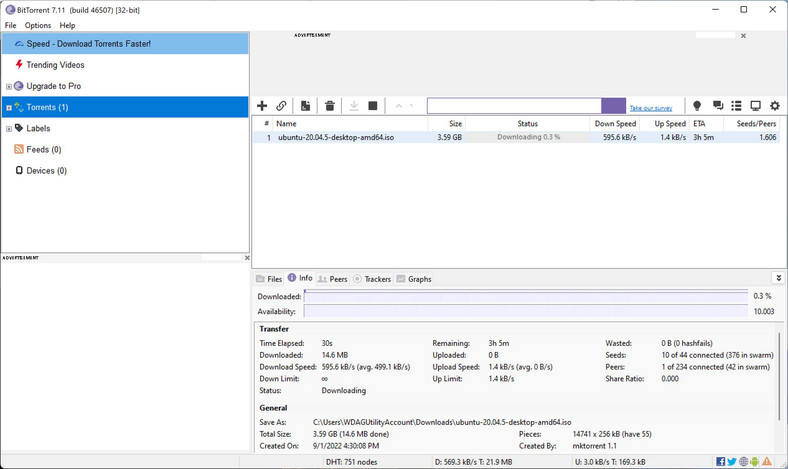Click the purple search button
Viewport: 788px width, 469px height.
(613, 106)
